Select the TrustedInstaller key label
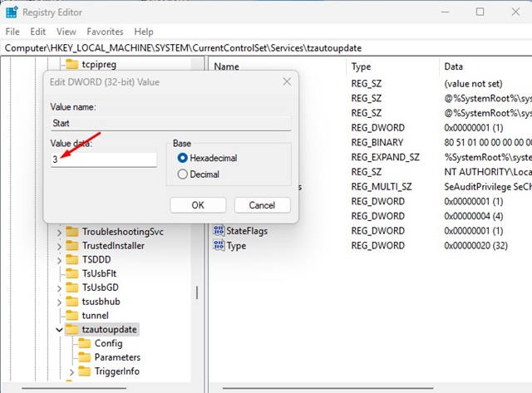 [113, 245]
